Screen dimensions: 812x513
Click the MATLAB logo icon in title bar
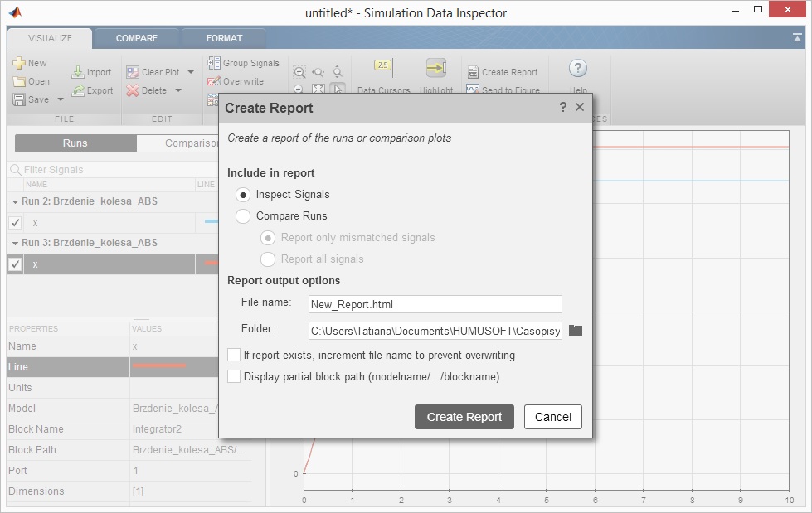click(x=16, y=12)
